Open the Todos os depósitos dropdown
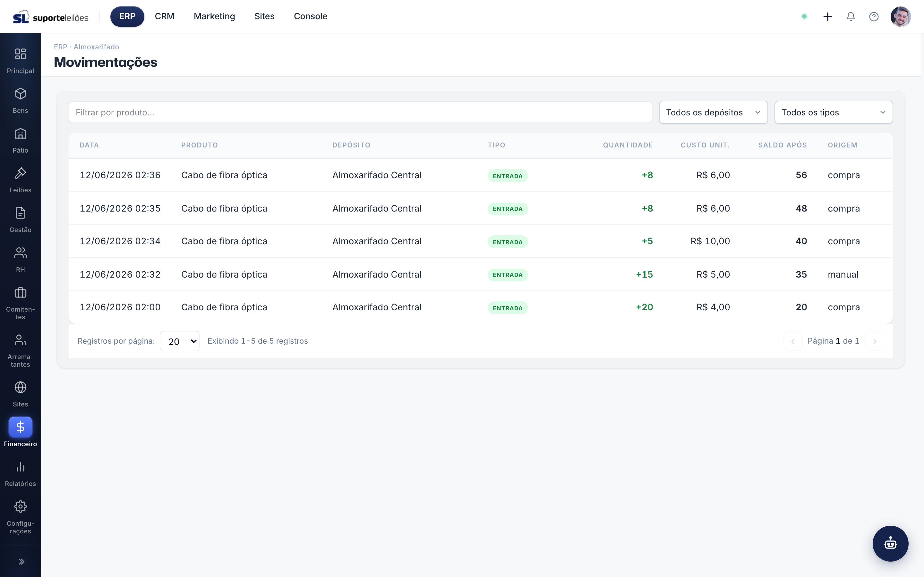 713,112
